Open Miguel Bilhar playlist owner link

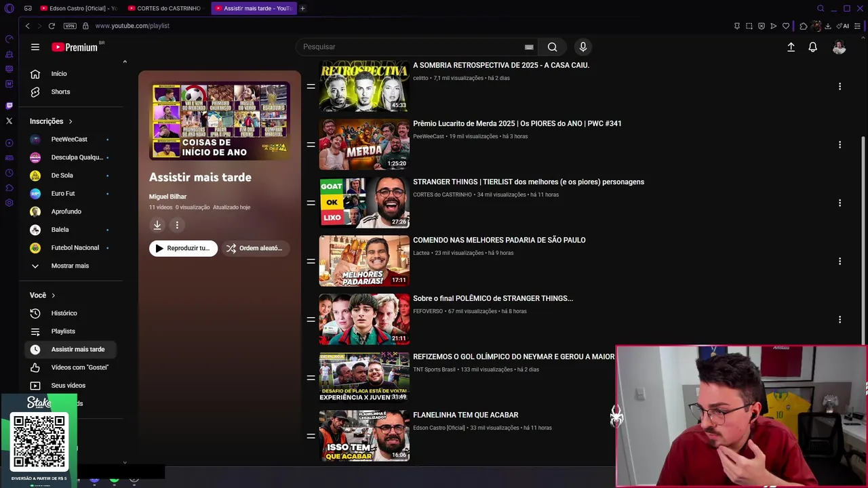[167, 197]
